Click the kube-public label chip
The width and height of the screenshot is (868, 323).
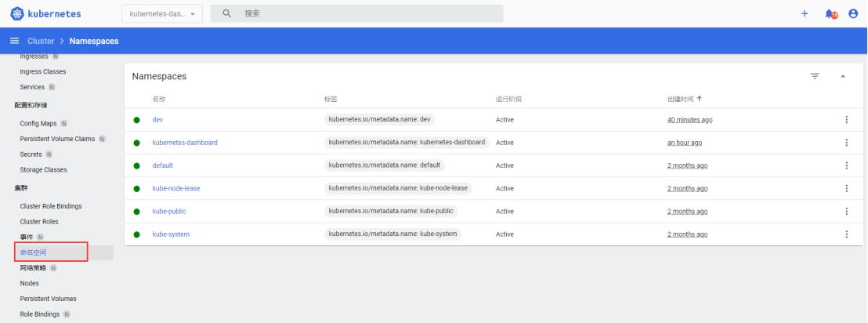tap(391, 211)
